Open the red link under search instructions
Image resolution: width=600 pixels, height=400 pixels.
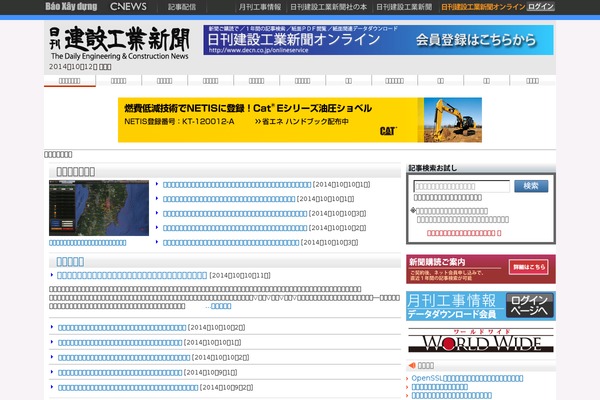(464, 233)
